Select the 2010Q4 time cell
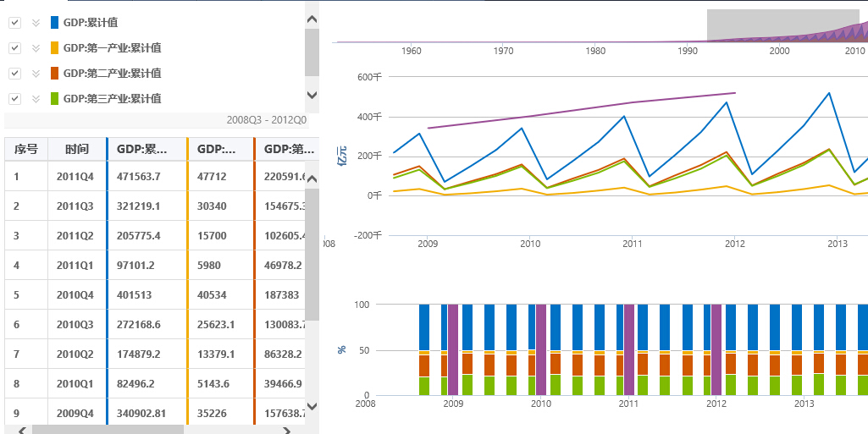Viewport: 868px width, 434px height. pyautogui.click(x=76, y=294)
